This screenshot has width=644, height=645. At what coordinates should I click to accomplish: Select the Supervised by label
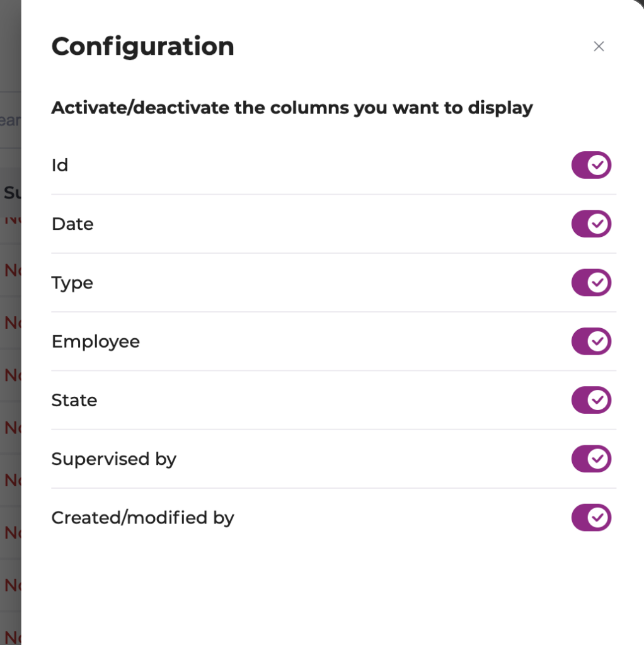pos(114,459)
